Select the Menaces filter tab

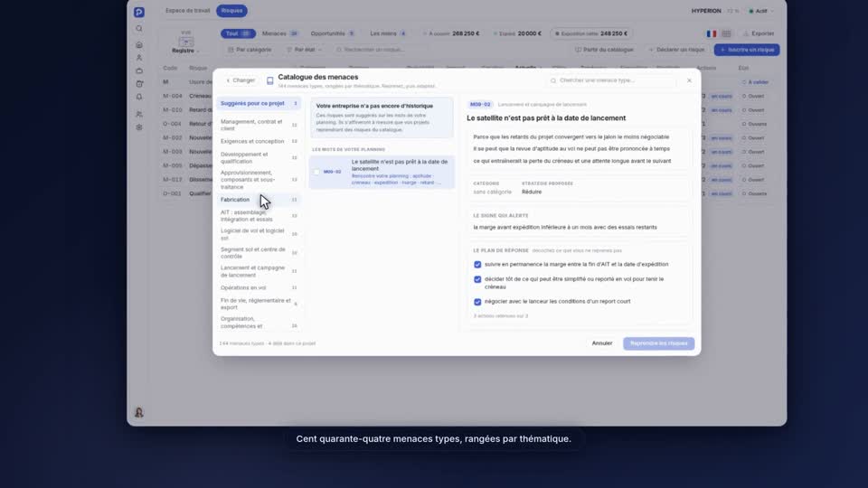pos(280,33)
